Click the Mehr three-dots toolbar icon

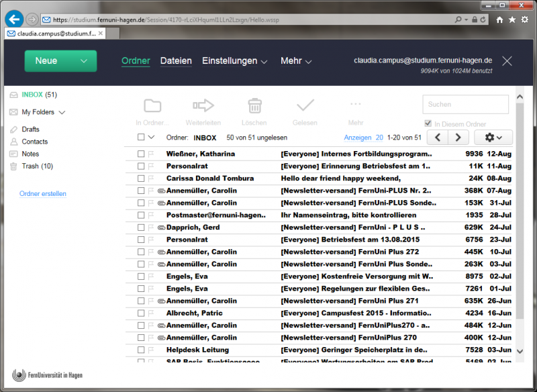(356, 104)
